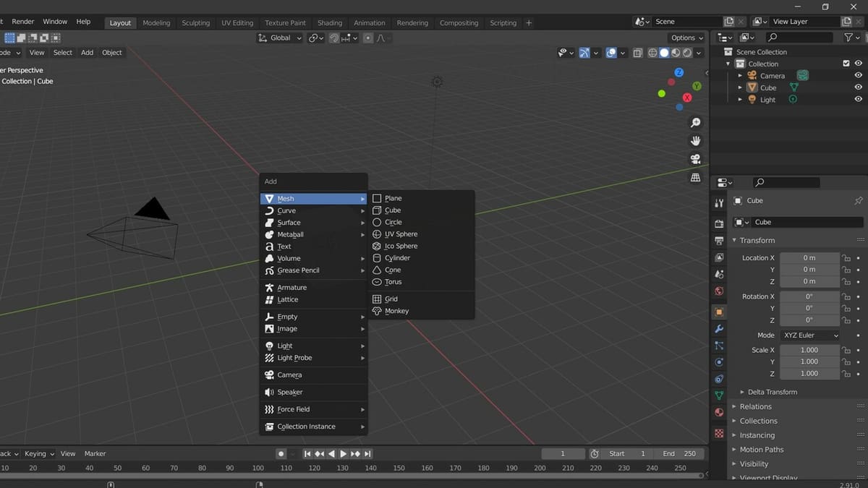Open the Shading workspace tab
This screenshot has width=868, height=488.
330,22
